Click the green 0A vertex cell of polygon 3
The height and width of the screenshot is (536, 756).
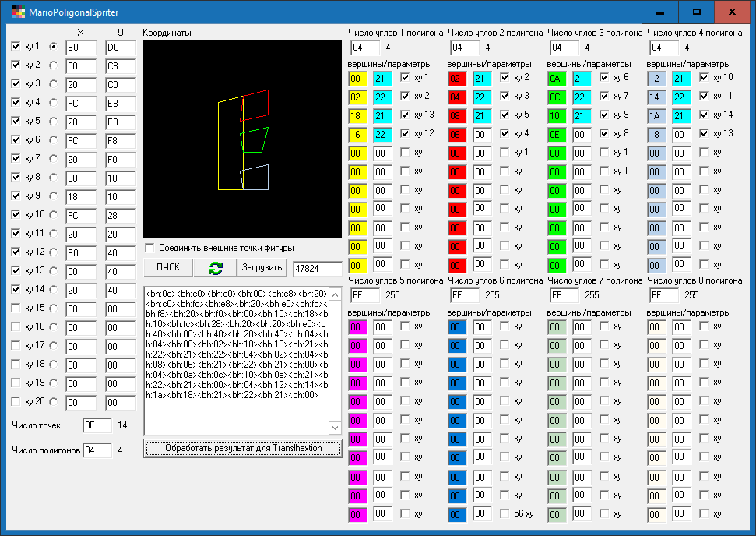point(557,78)
